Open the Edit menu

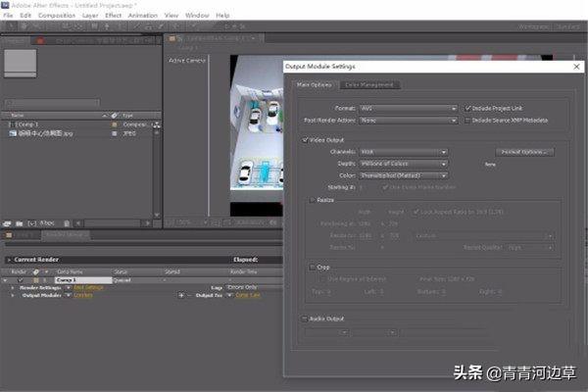pyautogui.click(x=25, y=16)
